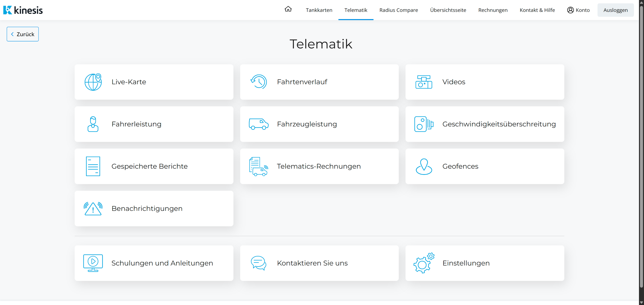Click the Videos dashcam icon

424,82
